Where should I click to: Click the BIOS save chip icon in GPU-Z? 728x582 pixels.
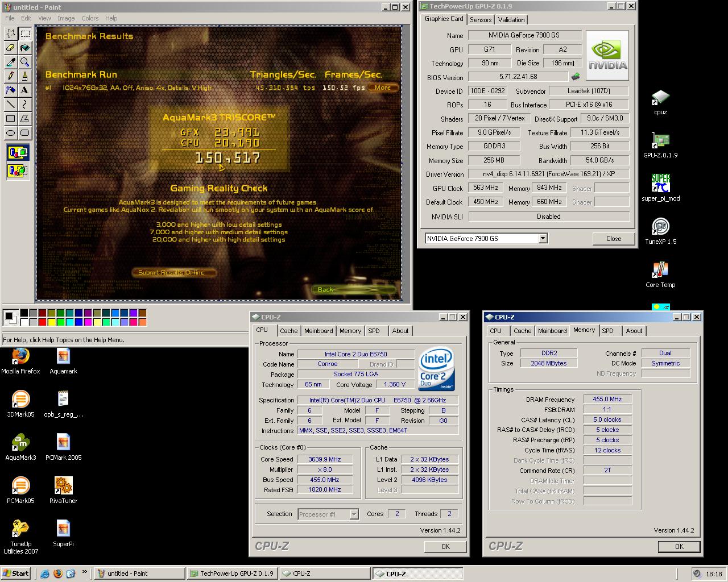[576, 76]
